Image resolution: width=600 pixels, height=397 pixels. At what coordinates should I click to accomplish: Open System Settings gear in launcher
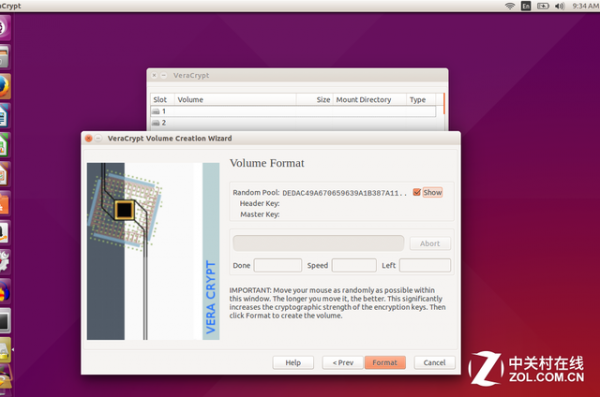tap(4, 262)
